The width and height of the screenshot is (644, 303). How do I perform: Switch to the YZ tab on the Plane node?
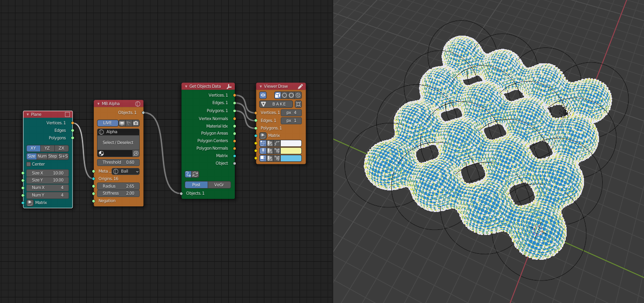coord(46,148)
